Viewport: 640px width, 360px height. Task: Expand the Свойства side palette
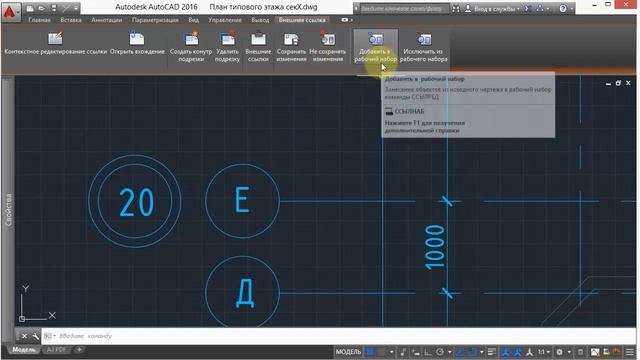[8, 210]
